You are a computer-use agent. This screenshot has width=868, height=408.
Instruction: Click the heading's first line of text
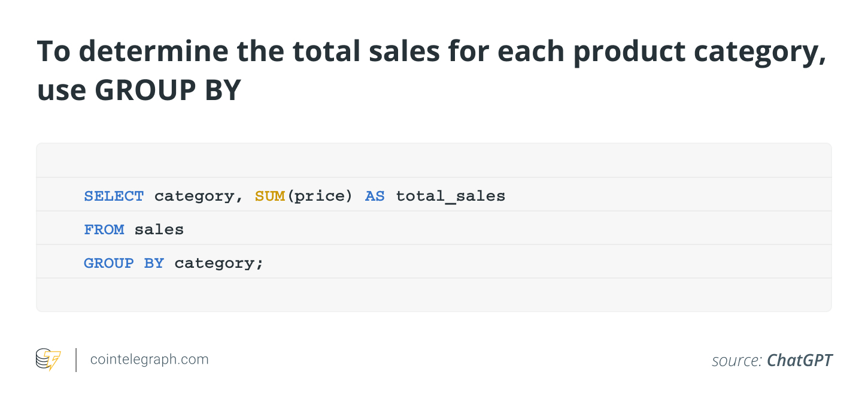(431, 52)
